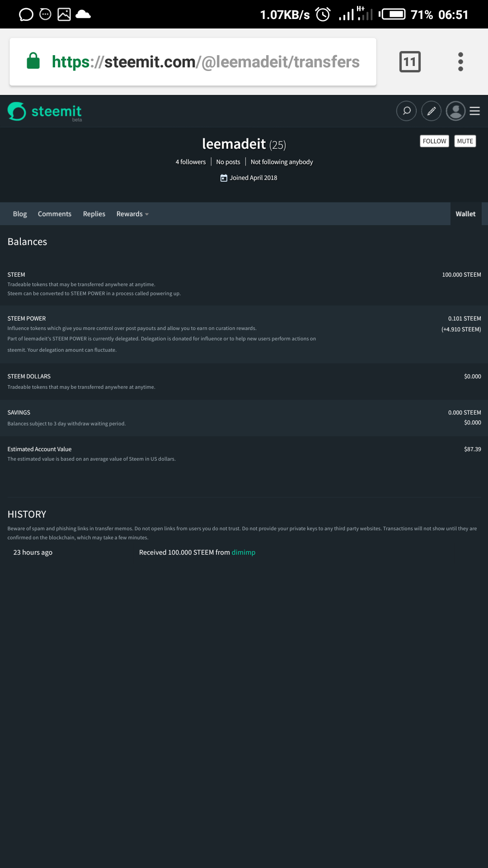Click the Steemit logo icon
488x868 pixels.
tap(17, 111)
